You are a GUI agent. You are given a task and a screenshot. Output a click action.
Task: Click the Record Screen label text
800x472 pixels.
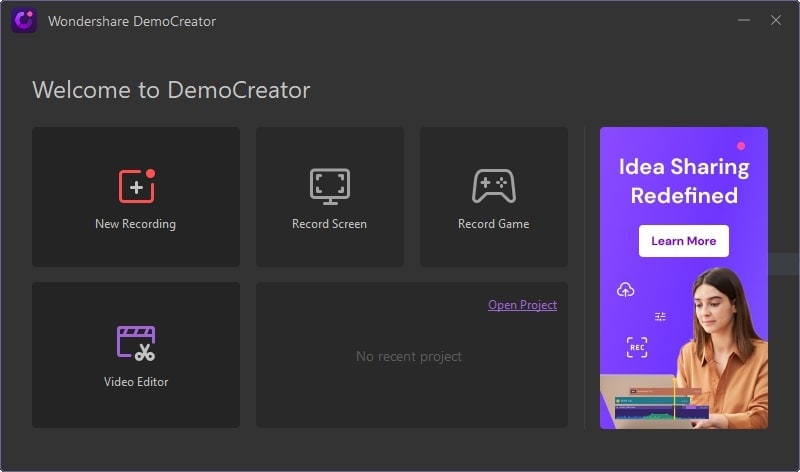(x=330, y=223)
